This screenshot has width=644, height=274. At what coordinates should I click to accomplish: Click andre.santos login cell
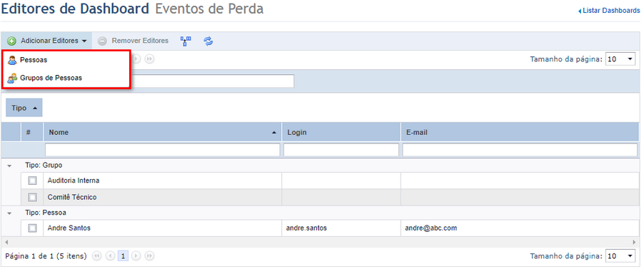point(341,228)
